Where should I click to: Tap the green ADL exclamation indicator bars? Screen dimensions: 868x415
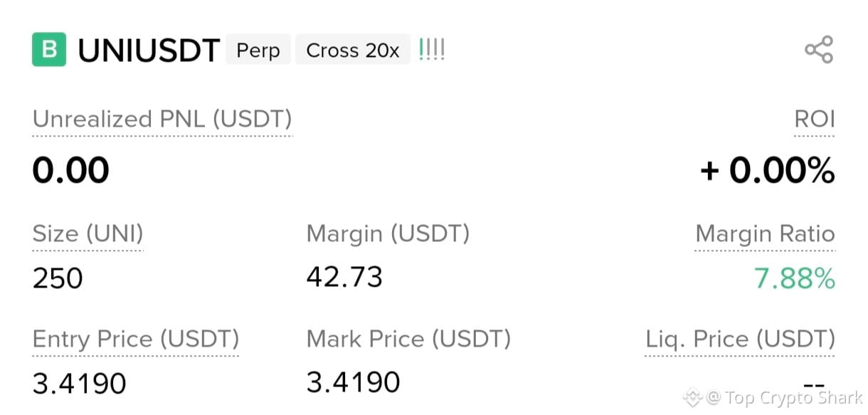pyautogui.click(x=432, y=50)
